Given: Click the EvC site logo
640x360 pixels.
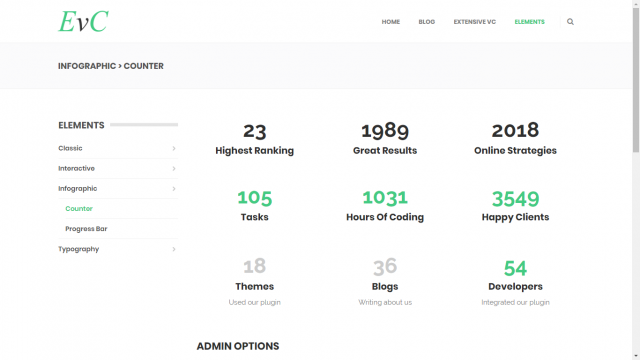Looking at the screenshot, I should 83,21.
